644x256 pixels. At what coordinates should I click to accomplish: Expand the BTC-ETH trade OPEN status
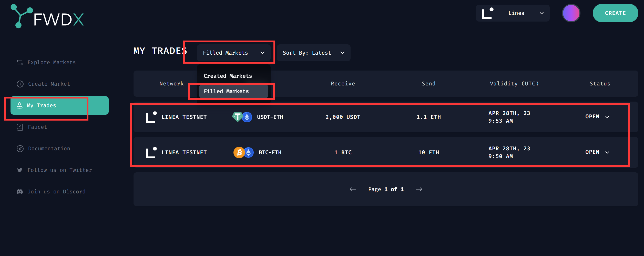(607, 152)
